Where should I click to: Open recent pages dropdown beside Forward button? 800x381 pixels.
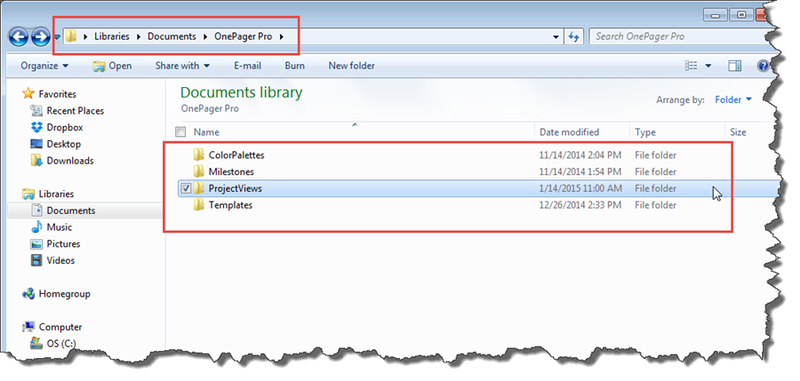(x=57, y=37)
